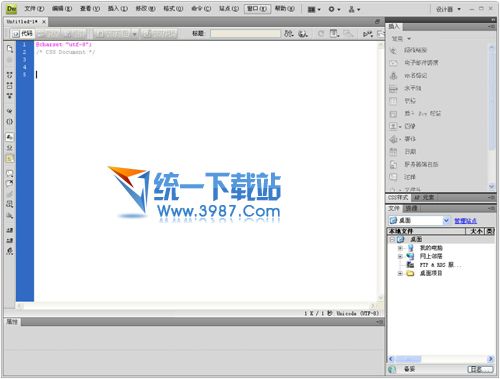
Task: Click the 管理站点 manage sites link
Action: click(x=465, y=221)
